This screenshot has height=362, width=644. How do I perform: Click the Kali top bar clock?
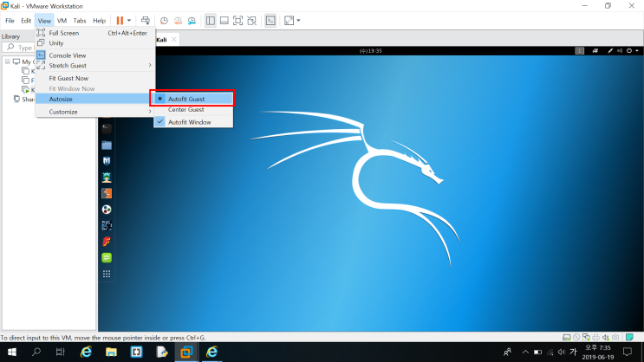pyautogui.click(x=370, y=51)
